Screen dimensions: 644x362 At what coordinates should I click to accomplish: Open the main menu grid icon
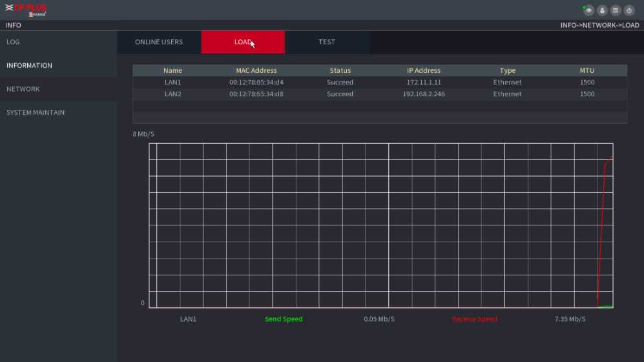tap(616, 10)
